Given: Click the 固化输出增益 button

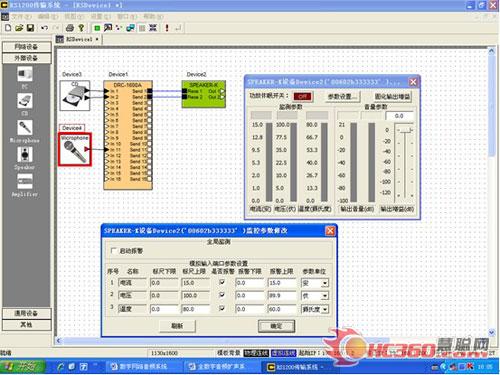Looking at the screenshot, I should (392, 97).
